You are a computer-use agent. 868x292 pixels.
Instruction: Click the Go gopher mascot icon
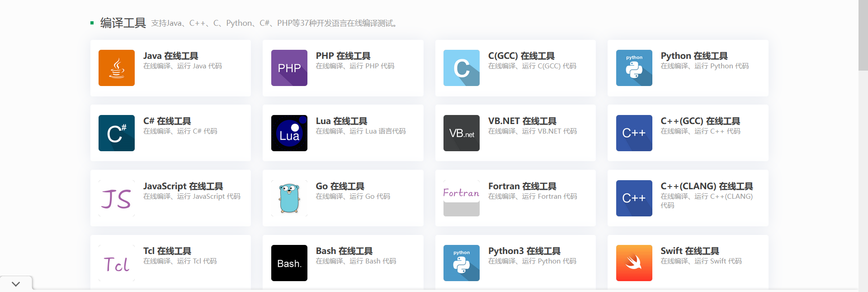[x=289, y=198]
